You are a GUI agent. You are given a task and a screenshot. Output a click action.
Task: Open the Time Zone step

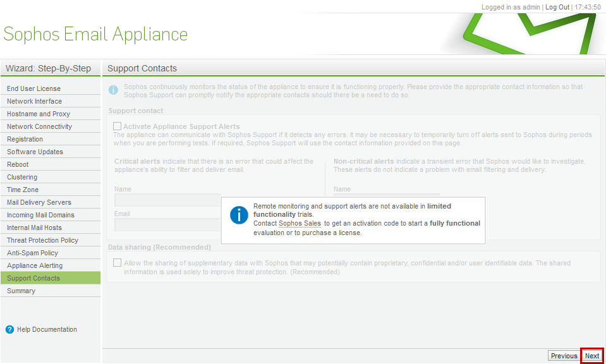pyautogui.click(x=51, y=190)
